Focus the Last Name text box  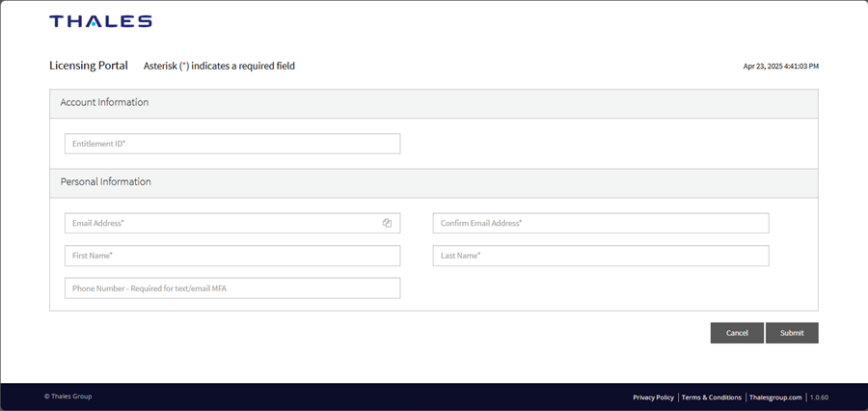click(x=600, y=256)
